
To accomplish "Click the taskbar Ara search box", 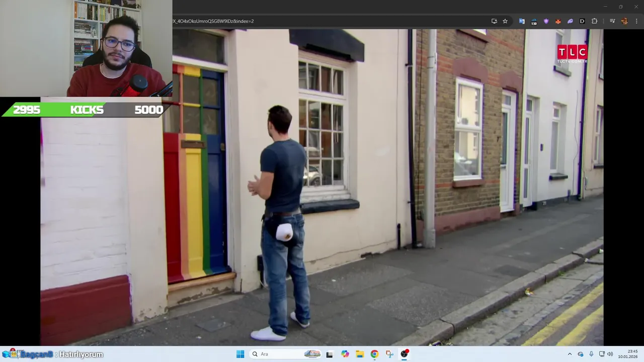I will [x=286, y=354].
